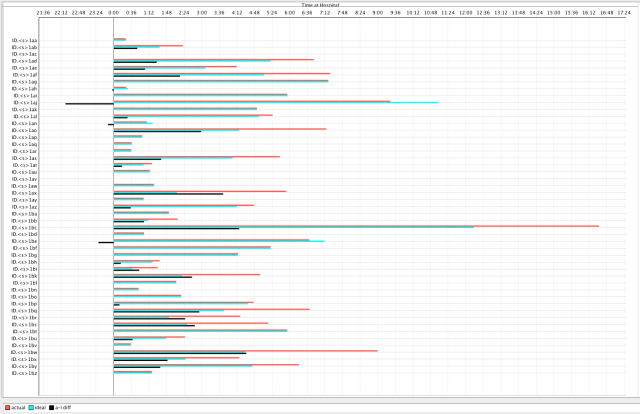Select the 'ideal' legend label
This screenshot has height=414, width=640.
pos(41,408)
